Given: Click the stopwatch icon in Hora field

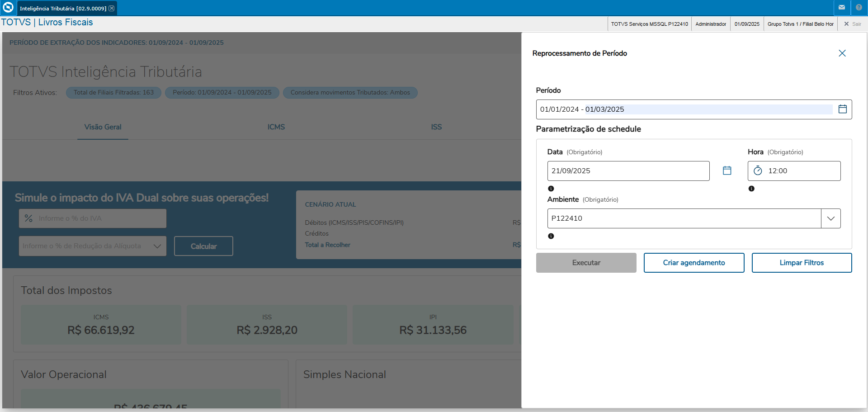Looking at the screenshot, I should (758, 170).
